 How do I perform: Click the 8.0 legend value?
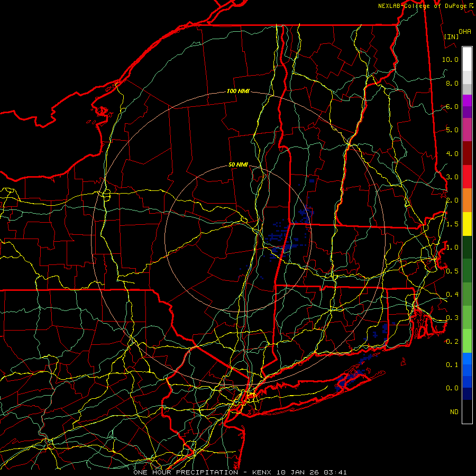pyautogui.click(x=452, y=83)
